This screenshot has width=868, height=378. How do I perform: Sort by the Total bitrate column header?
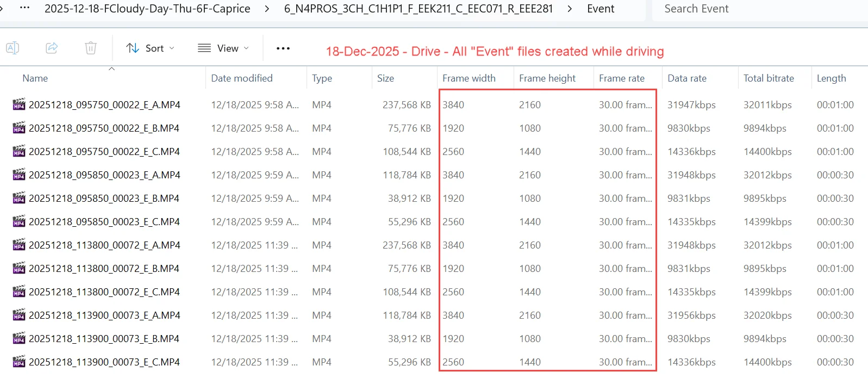pos(769,78)
